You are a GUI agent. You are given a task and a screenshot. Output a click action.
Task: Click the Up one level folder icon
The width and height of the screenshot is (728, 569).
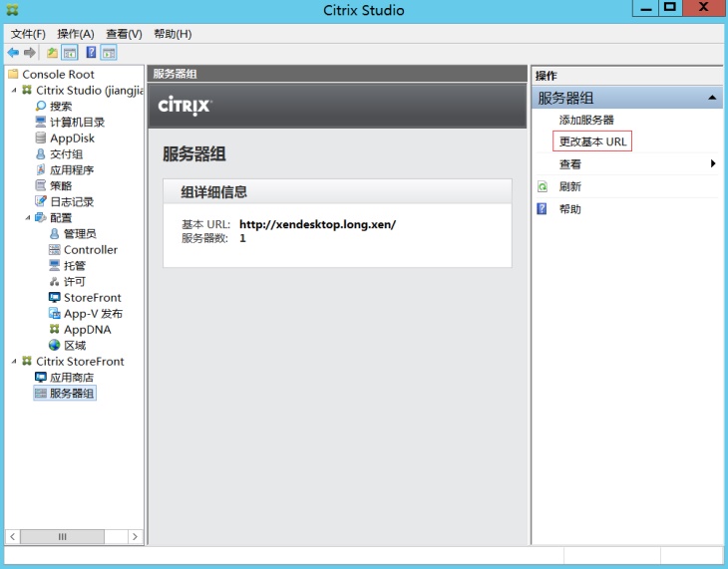pos(52,53)
